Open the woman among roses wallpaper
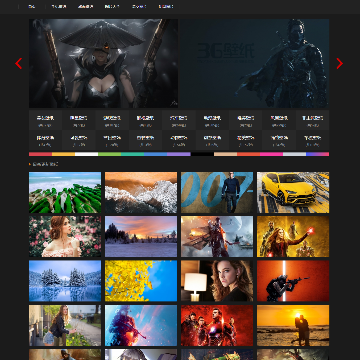 click(65, 237)
